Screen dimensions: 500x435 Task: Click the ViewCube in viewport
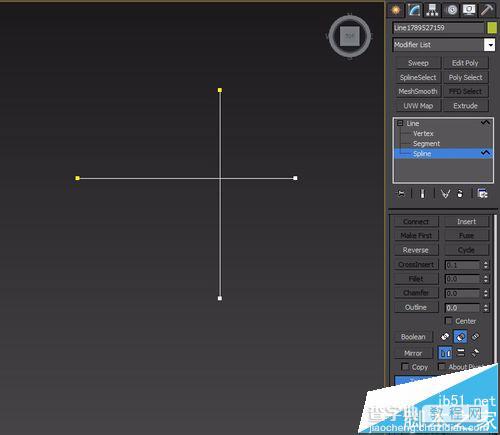350,36
